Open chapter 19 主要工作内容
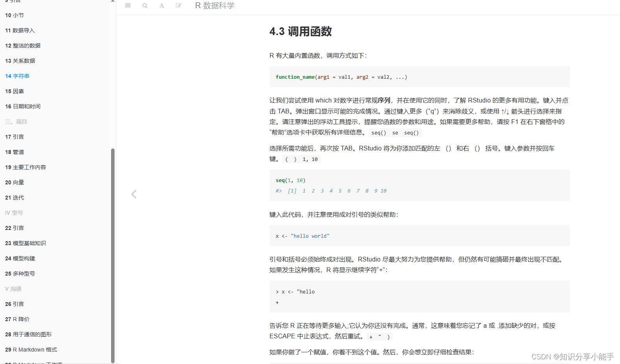Screen dimensions: 620x364 pos(25,167)
